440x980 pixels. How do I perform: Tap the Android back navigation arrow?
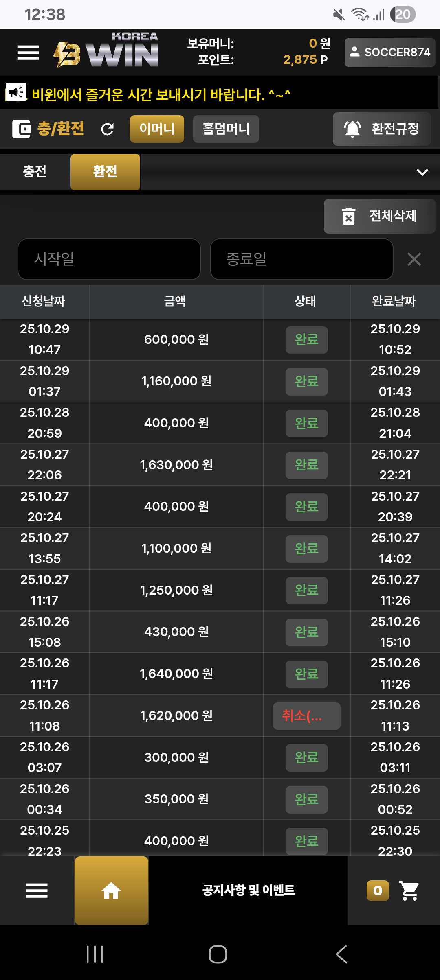[341, 954]
